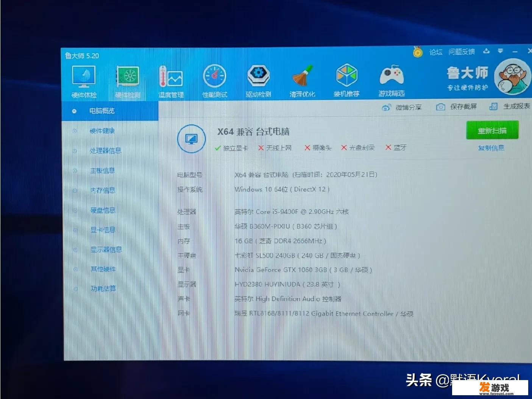Share via 微博分享
Screen dimensions: 532x399
[402, 108]
